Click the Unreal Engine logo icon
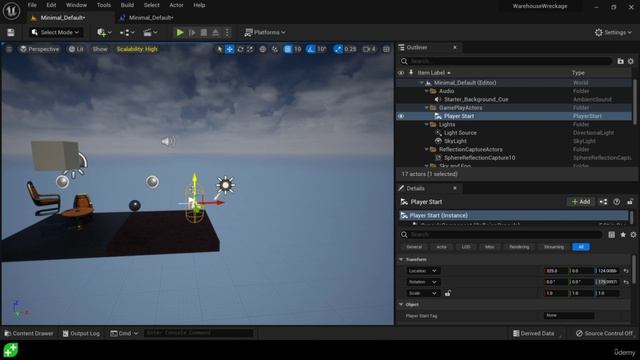The height and width of the screenshot is (360, 640). pos(11,11)
